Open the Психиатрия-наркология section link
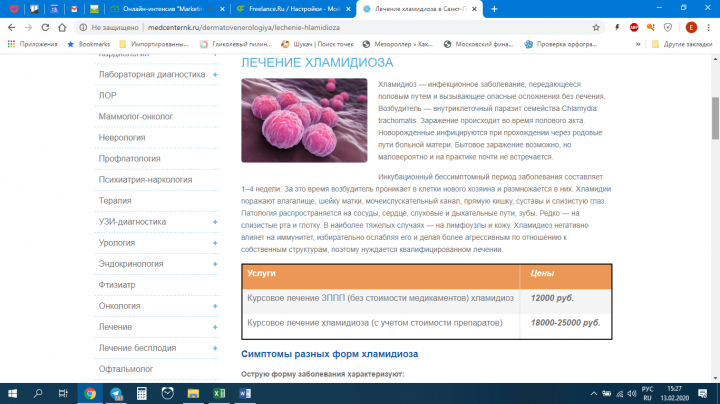This screenshot has height=404, width=720. click(145, 180)
